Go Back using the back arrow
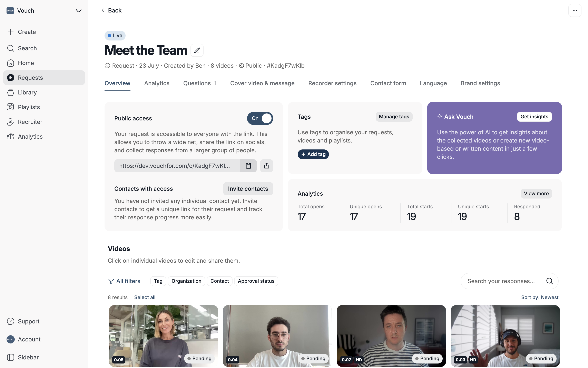The height and width of the screenshot is (368, 588). click(111, 10)
